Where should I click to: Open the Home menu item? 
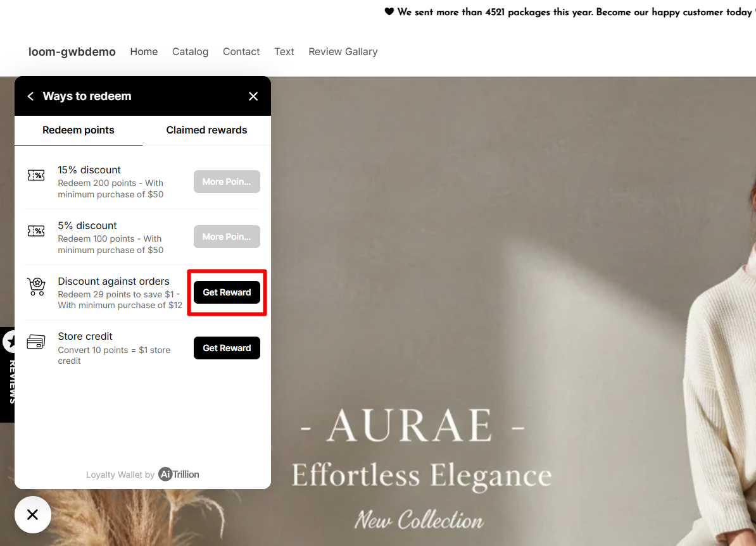(x=144, y=52)
